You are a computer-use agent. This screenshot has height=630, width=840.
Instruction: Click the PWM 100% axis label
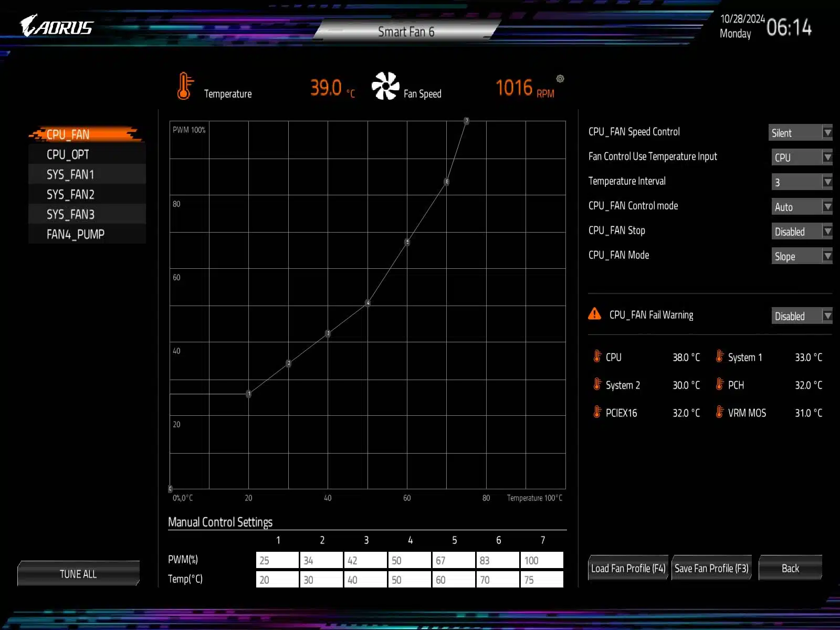pos(189,130)
